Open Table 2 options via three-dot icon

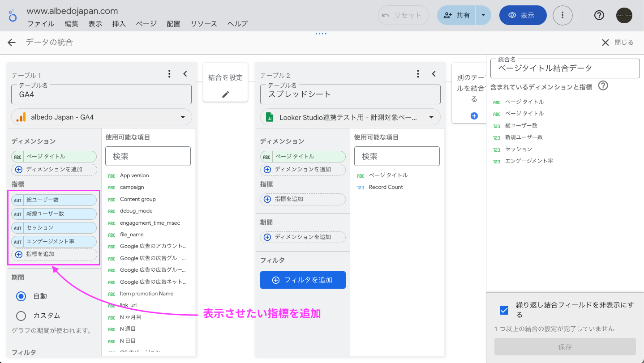point(418,73)
